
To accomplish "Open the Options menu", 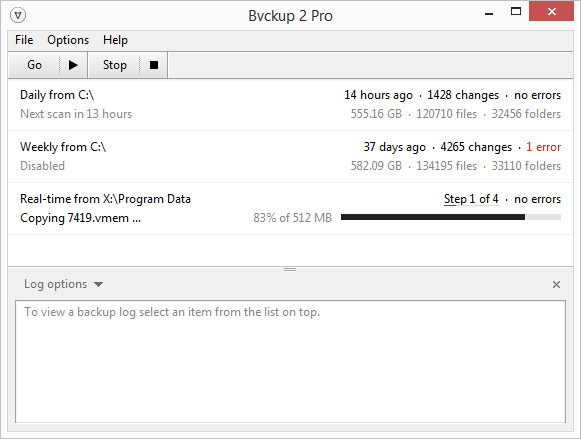I will click(68, 40).
